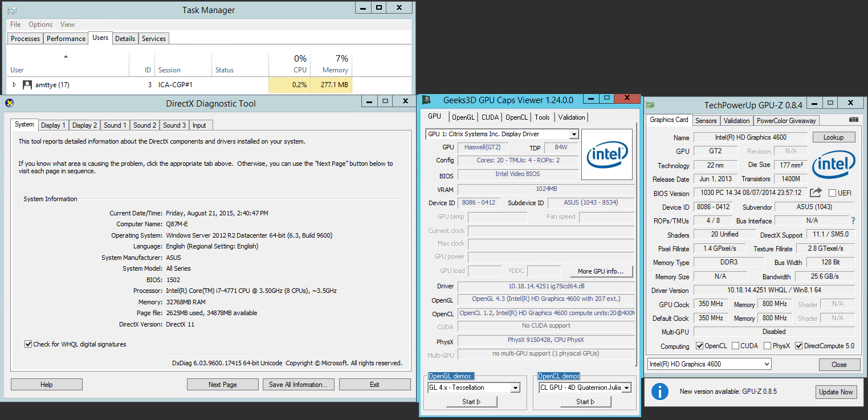Toggle the PhysX computing checkbox in GPU-Z

tap(767, 346)
